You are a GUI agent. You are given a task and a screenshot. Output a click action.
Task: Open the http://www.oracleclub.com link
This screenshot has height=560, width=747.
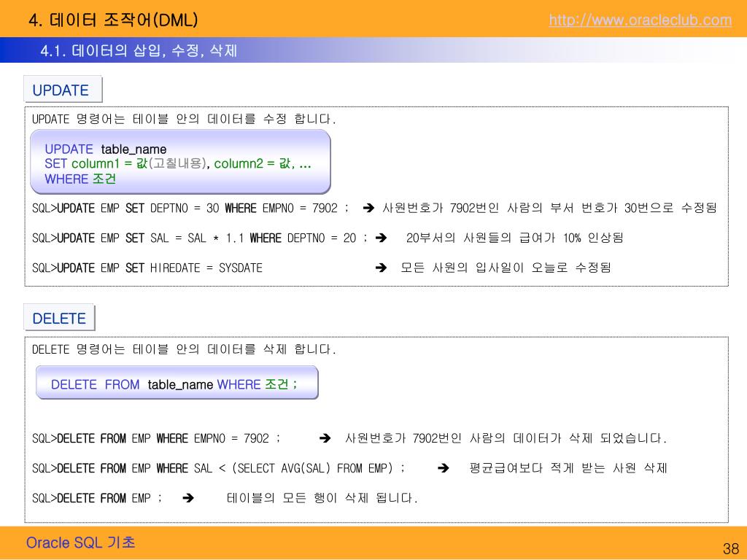[x=640, y=20]
